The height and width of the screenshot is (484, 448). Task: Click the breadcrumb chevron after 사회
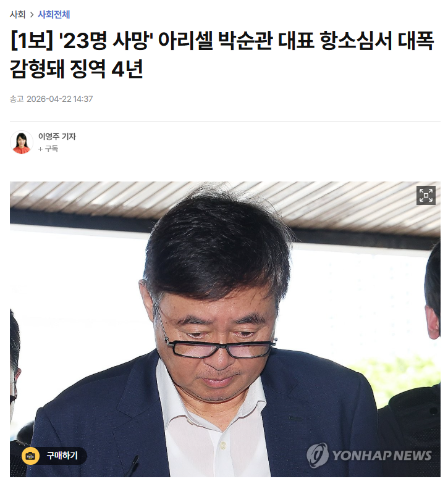click(32, 15)
